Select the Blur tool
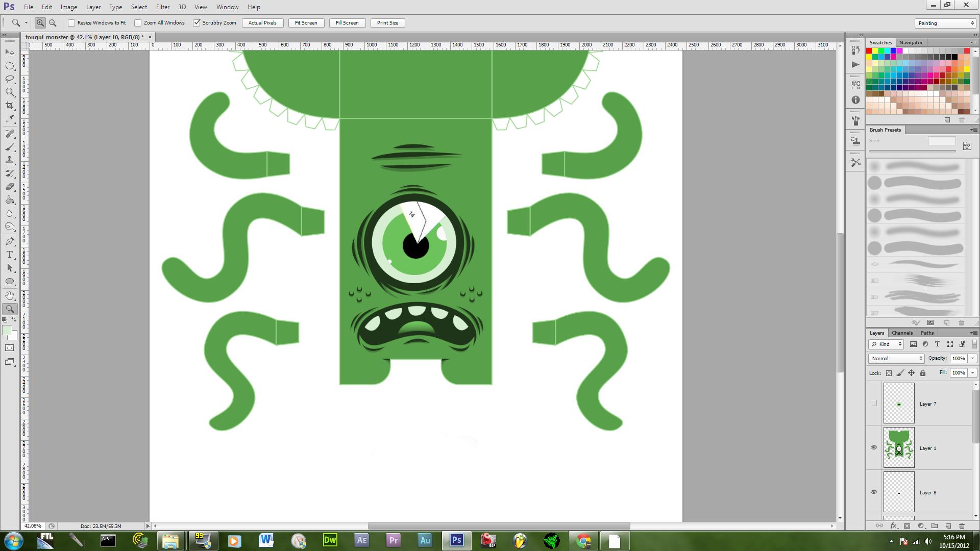980x551 pixels. [x=10, y=213]
